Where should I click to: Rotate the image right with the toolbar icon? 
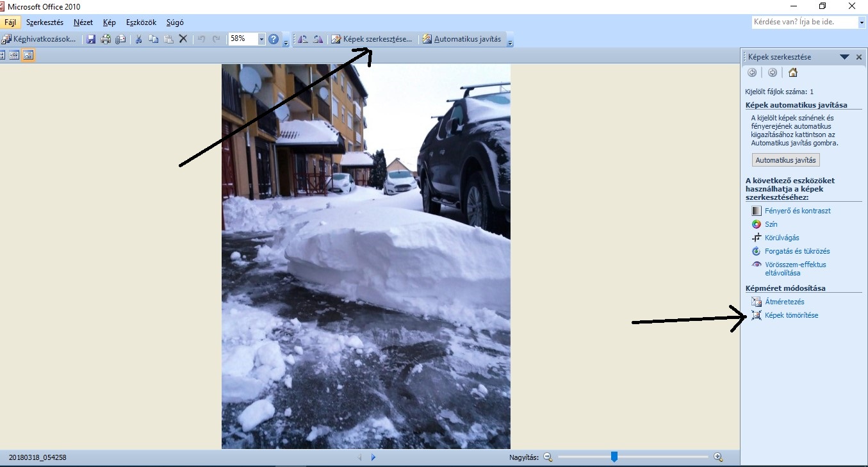318,39
